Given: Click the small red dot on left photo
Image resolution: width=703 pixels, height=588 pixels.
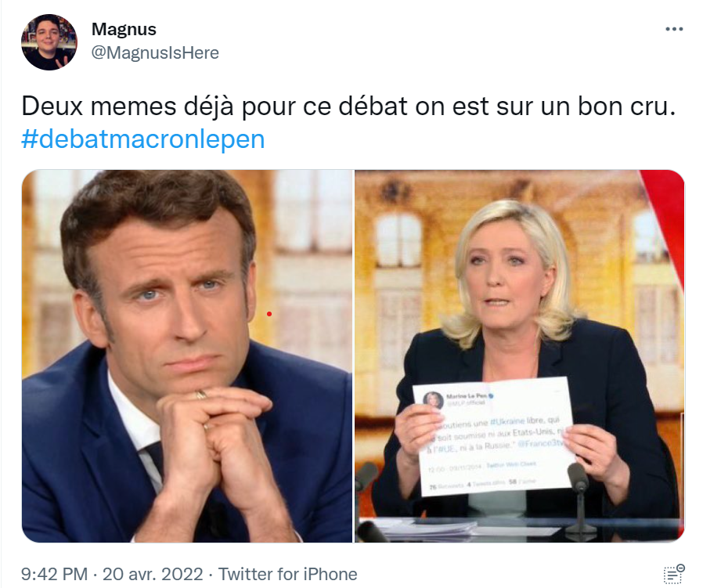Looking at the screenshot, I should click(269, 314).
